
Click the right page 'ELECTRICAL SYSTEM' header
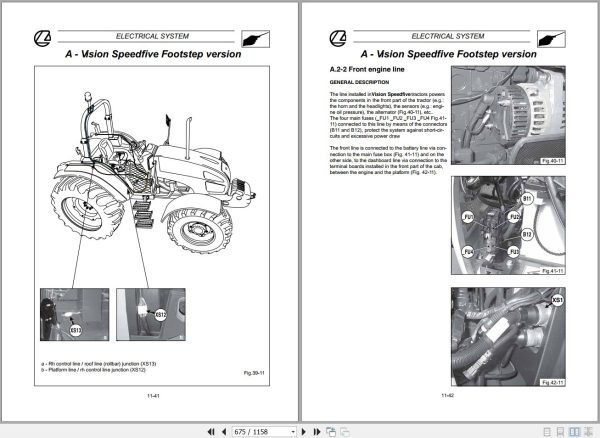(448, 36)
